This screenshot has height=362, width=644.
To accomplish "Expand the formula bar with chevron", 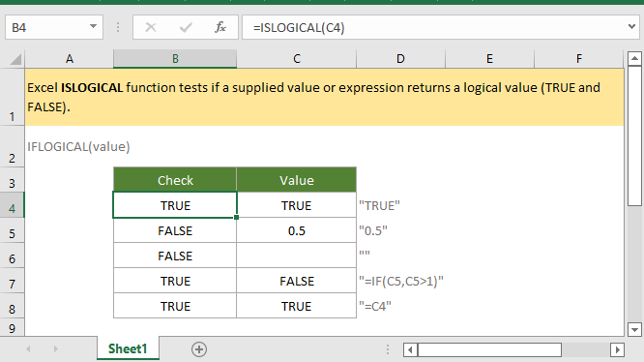I will click(x=631, y=27).
